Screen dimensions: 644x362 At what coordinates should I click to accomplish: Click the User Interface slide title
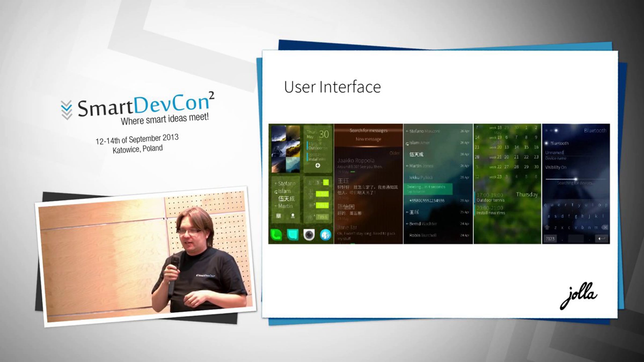point(332,87)
